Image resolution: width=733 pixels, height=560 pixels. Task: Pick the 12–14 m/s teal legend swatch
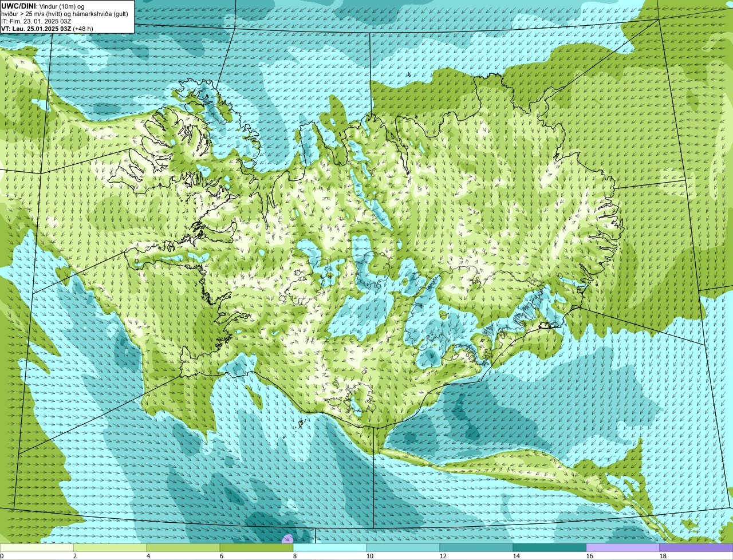(476, 548)
